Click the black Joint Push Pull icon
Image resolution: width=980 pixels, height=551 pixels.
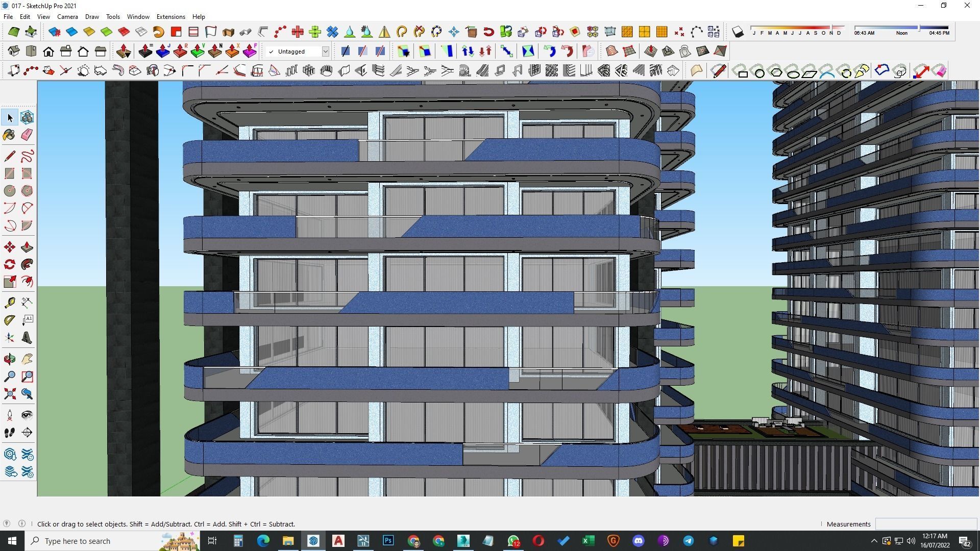(145, 52)
